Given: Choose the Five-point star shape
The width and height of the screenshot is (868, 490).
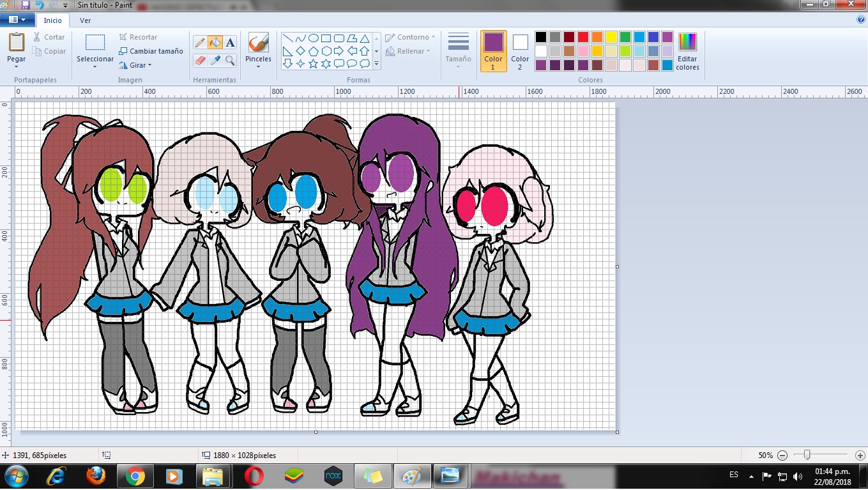Looking at the screenshot, I should (x=314, y=63).
